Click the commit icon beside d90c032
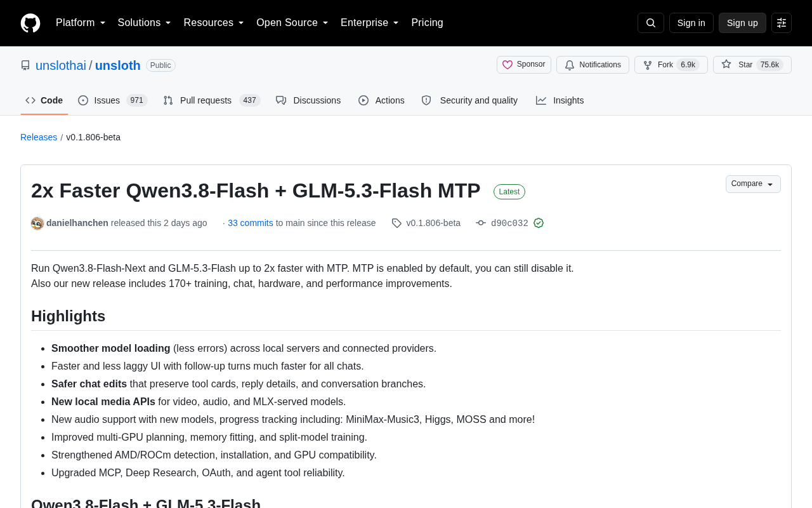 pos(481,223)
